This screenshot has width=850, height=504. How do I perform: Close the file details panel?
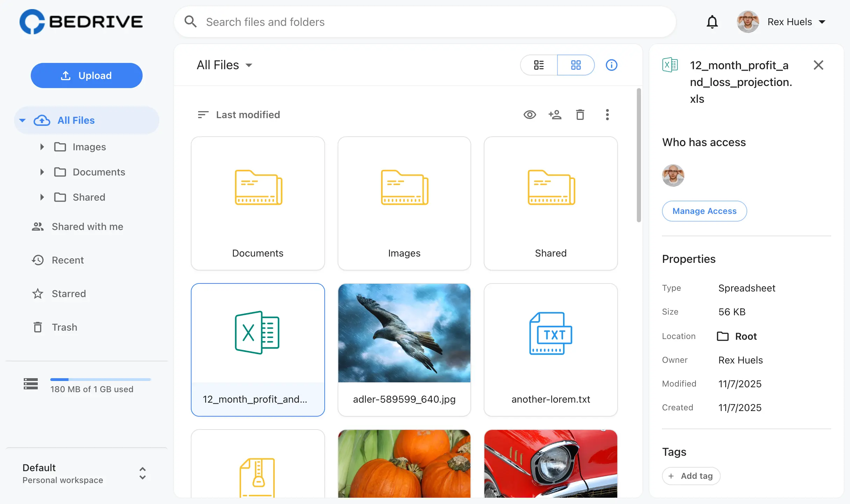818,65
